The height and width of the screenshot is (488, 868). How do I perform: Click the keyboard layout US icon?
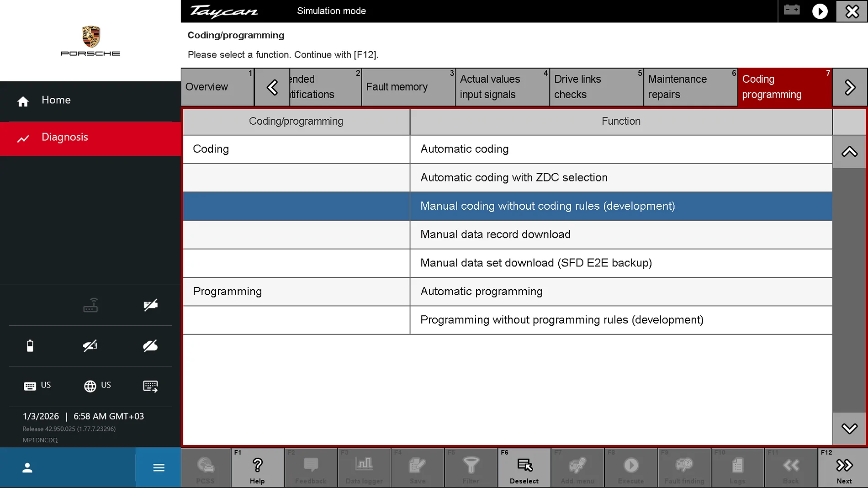[x=30, y=387]
